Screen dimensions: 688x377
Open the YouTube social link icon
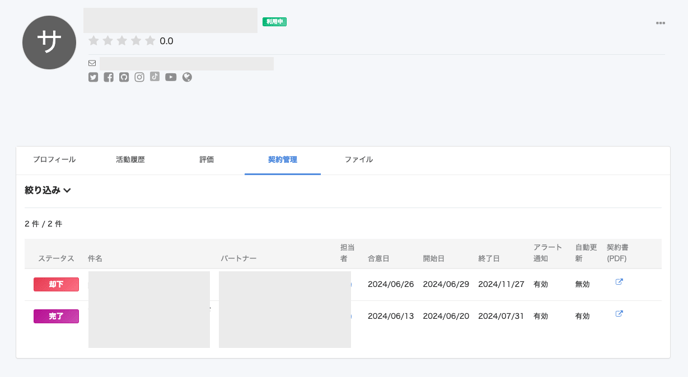pyautogui.click(x=171, y=77)
